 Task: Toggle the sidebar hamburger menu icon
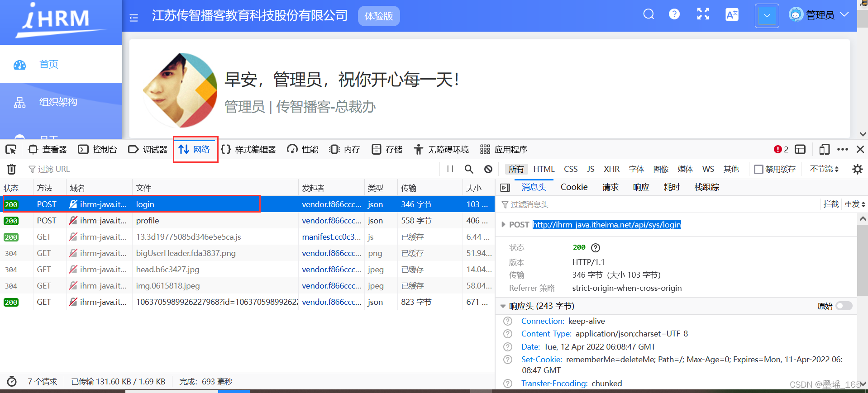pos(134,18)
